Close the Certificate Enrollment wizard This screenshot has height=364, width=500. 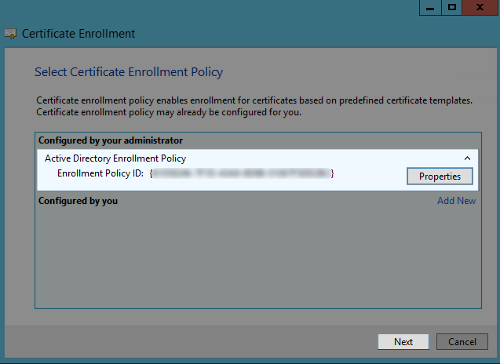[480, 7]
